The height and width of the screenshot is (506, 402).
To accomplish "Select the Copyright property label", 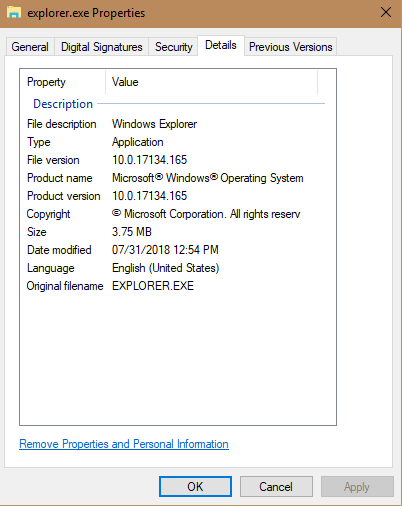I will [48, 214].
